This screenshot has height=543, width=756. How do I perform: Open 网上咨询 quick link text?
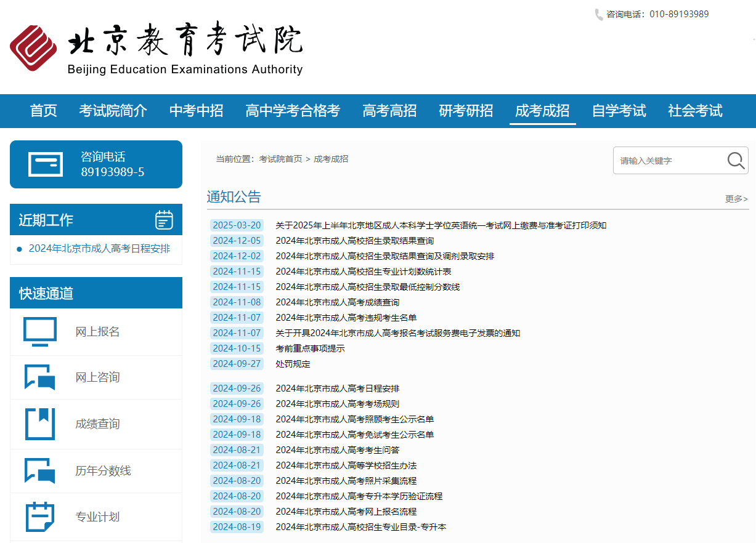pos(97,377)
